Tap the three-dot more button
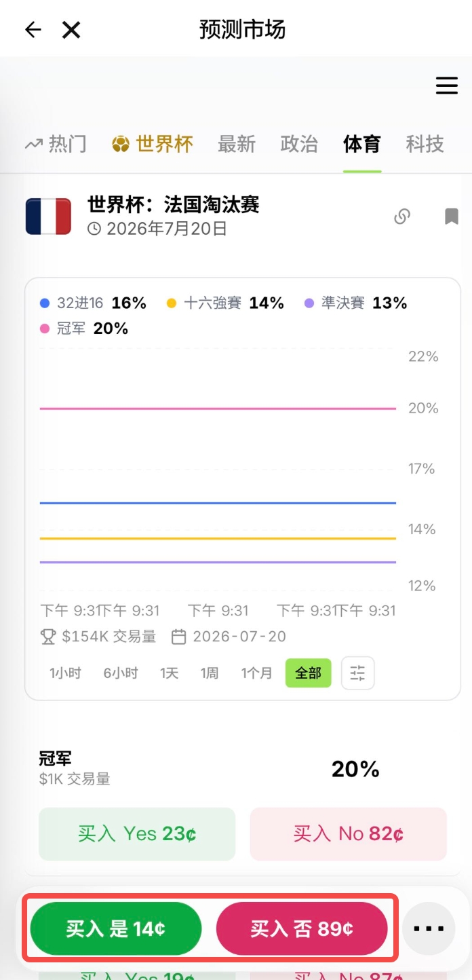Viewport: 472px width, 980px height. pos(429,928)
